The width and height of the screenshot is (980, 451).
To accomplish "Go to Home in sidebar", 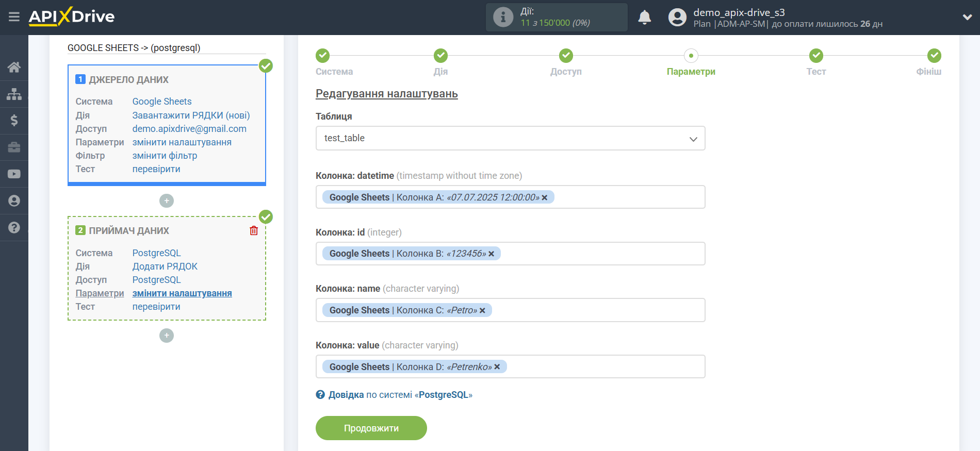I will (x=14, y=67).
